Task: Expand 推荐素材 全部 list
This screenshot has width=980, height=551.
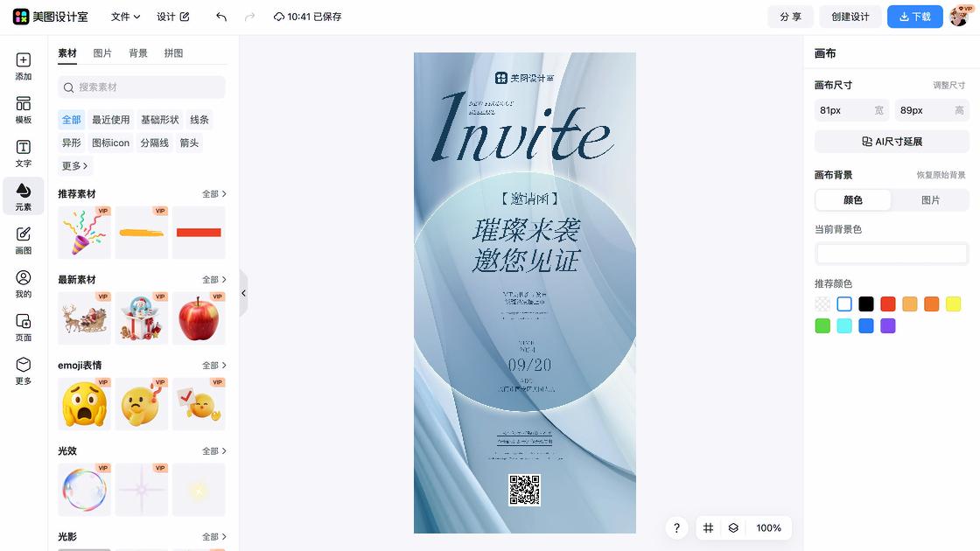Action: pos(213,193)
